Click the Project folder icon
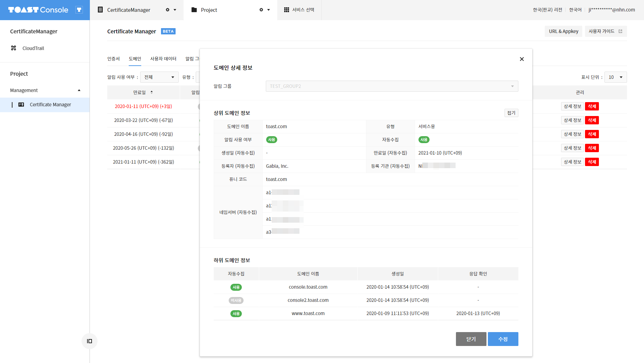644x363 pixels. pos(194,10)
